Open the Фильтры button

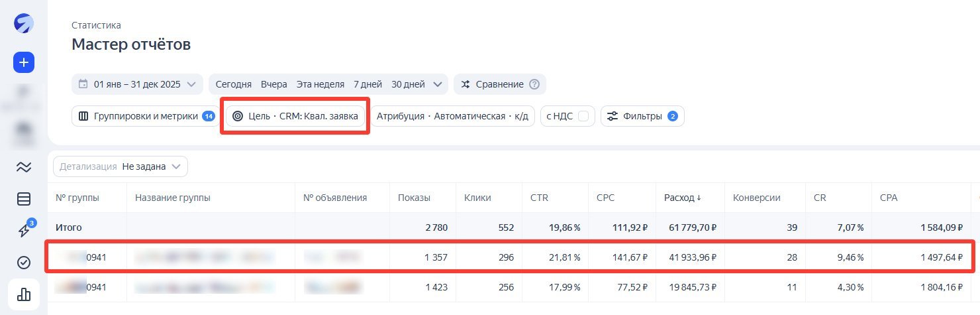coord(642,116)
